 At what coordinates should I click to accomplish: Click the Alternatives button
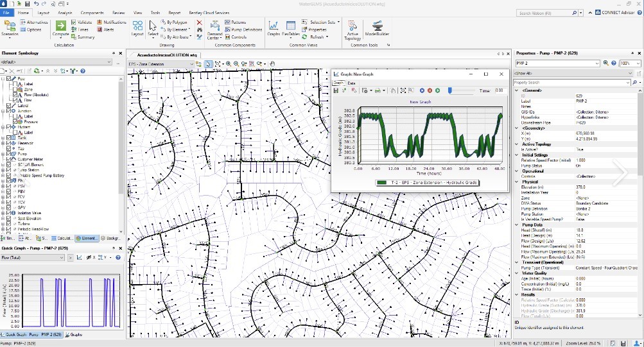click(x=34, y=22)
